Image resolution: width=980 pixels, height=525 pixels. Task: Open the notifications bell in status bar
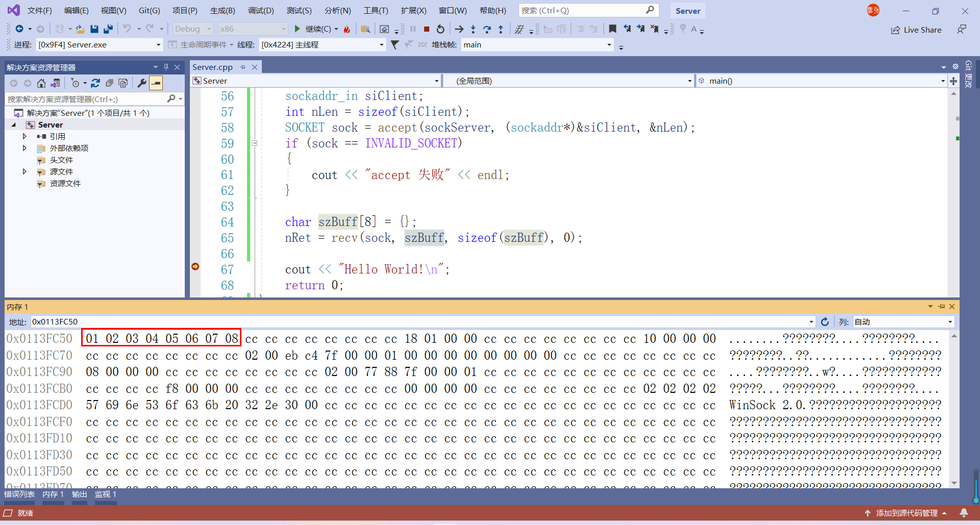[x=964, y=513]
